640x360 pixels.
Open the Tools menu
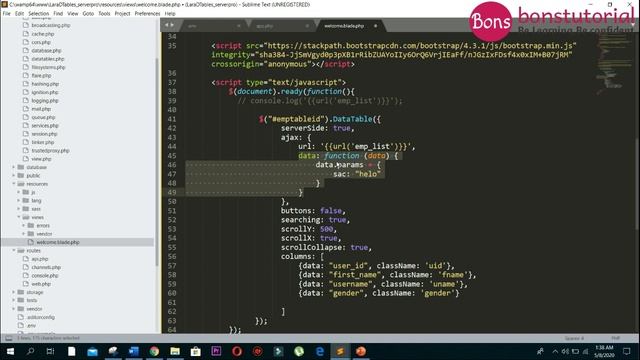click(104, 13)
